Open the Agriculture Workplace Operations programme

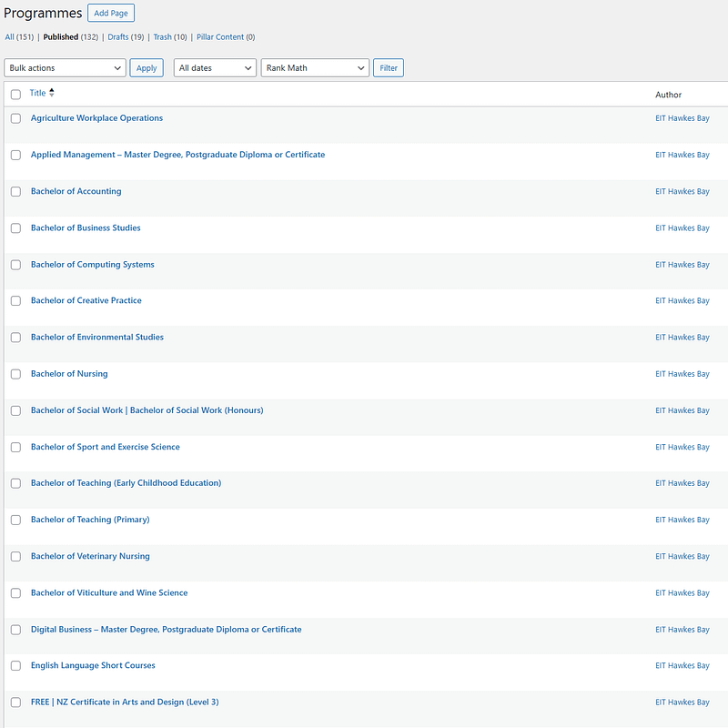tap(96, 118)
